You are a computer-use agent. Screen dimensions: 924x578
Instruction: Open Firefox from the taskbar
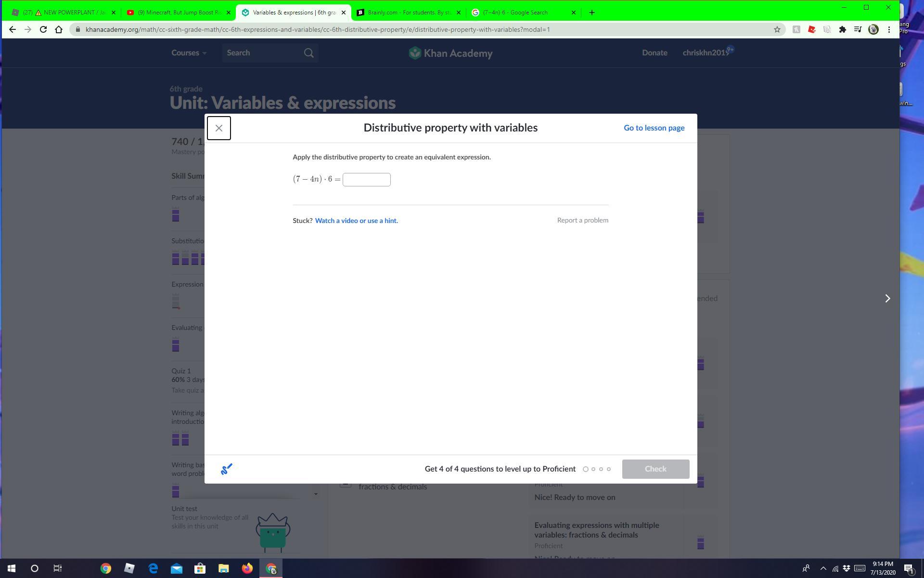[247, 568]
